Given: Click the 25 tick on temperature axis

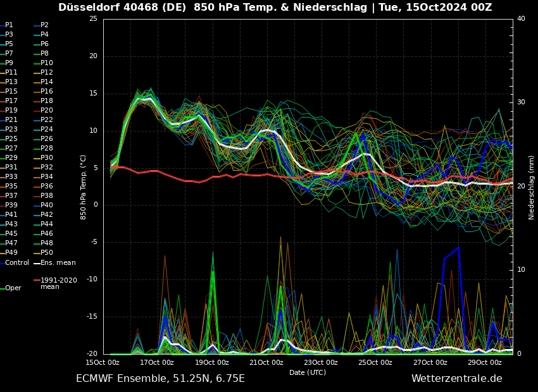Looking at the screenshot, I should 93,18.
